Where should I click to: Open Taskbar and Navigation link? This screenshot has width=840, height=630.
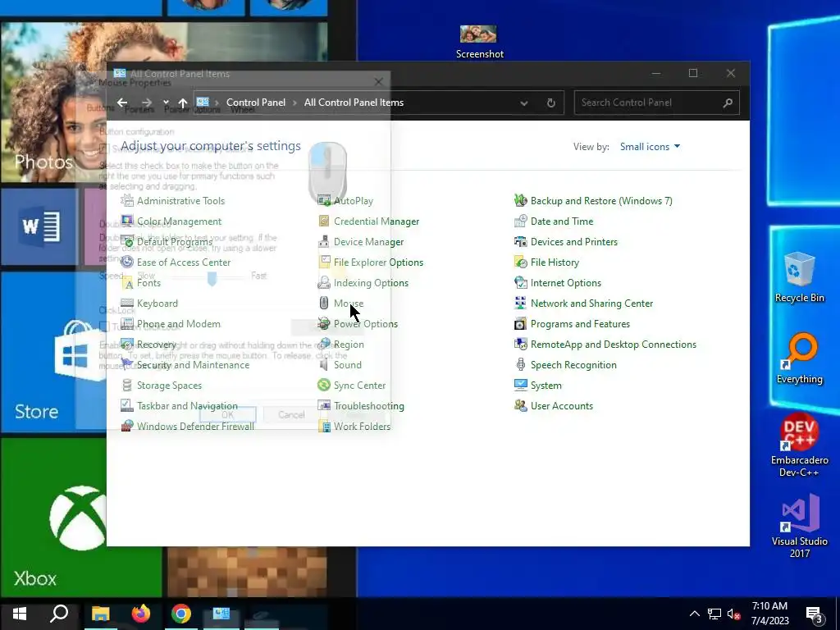[187, 405]
